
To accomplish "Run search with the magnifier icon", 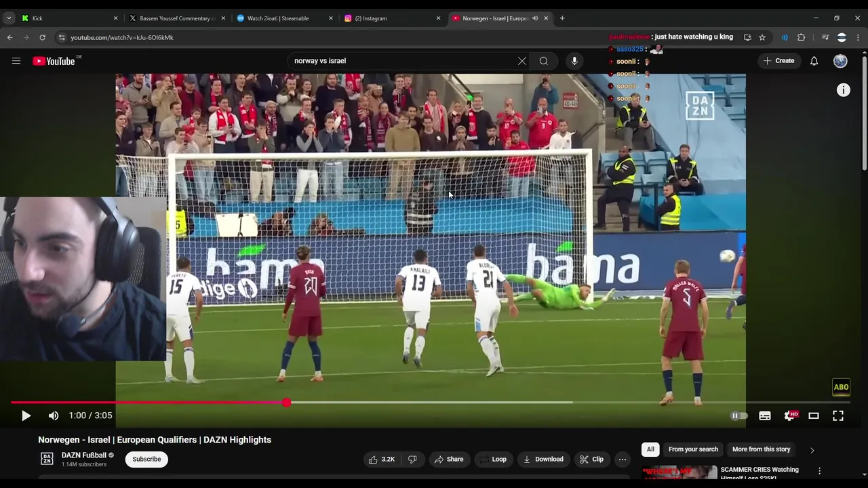I will (544, 61).
